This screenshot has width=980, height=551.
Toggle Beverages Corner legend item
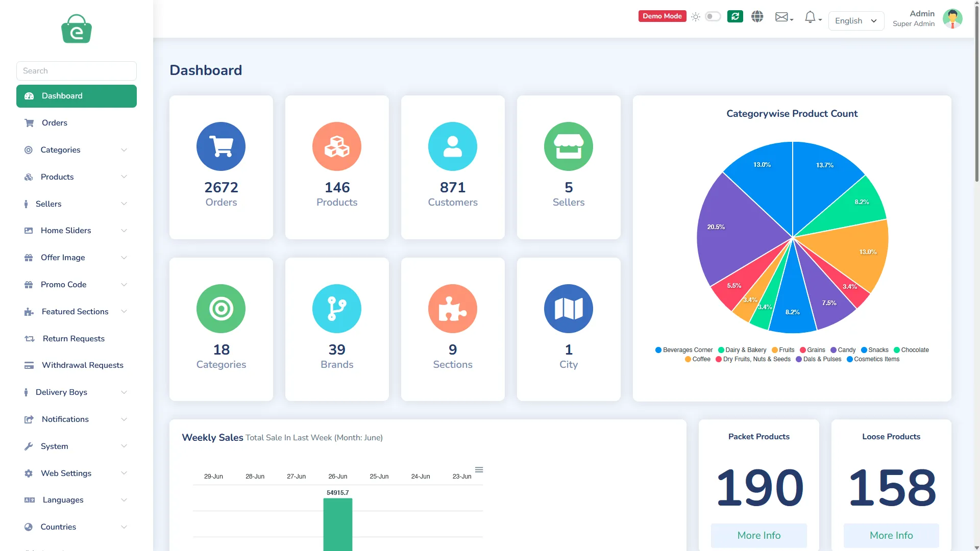point(684,350)
